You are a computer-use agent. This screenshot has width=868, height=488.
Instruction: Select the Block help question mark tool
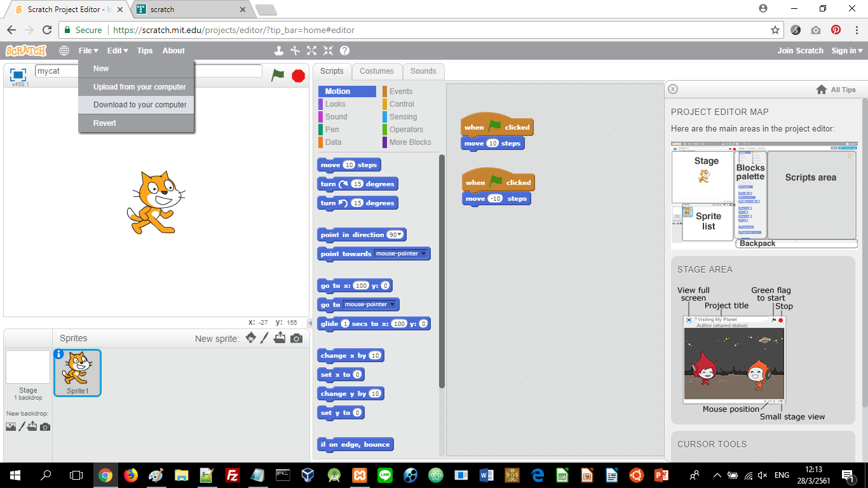344,51
